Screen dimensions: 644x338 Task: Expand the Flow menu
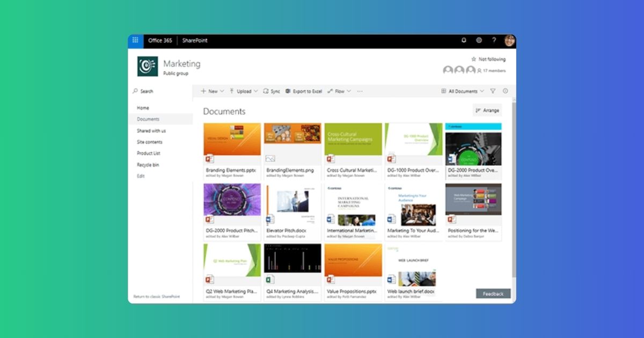pos(339,91)
